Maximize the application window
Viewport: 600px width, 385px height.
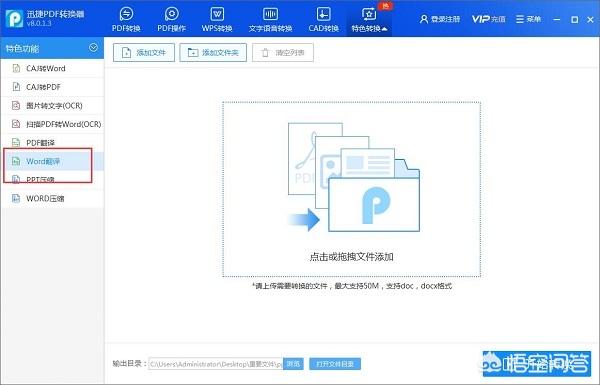pyautogui.click(x=574, y=19)
